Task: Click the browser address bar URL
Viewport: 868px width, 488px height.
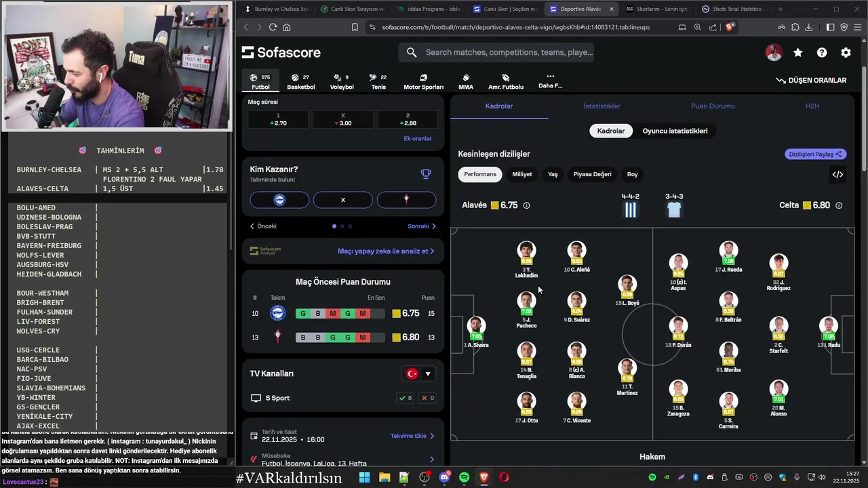Action: pos(515,27)
